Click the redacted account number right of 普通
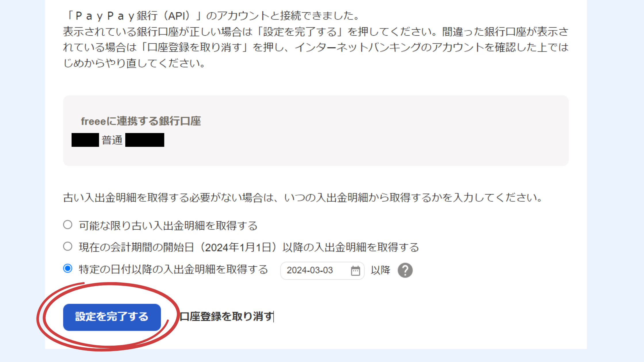 145,140
